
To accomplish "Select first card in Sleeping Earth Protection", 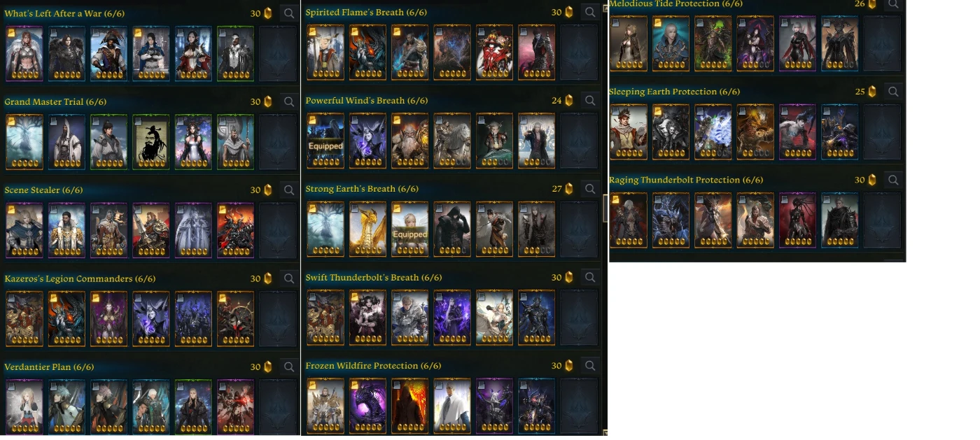I will [x=629, y=132].
